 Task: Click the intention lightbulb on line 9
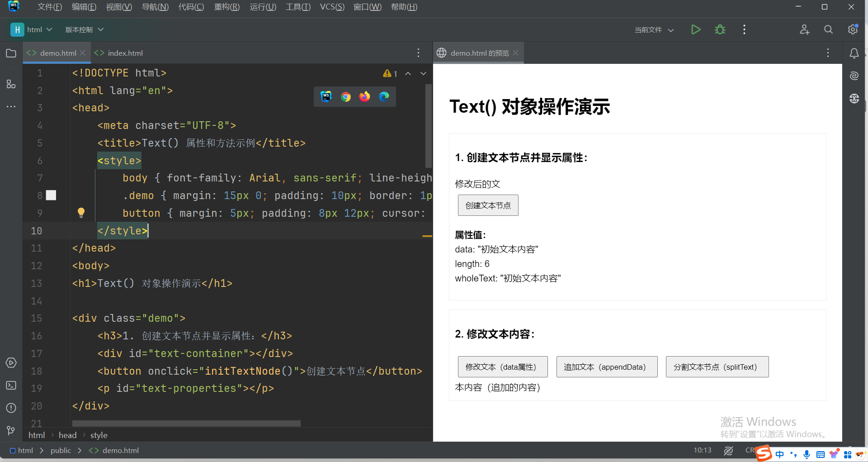tap(81, 213)
